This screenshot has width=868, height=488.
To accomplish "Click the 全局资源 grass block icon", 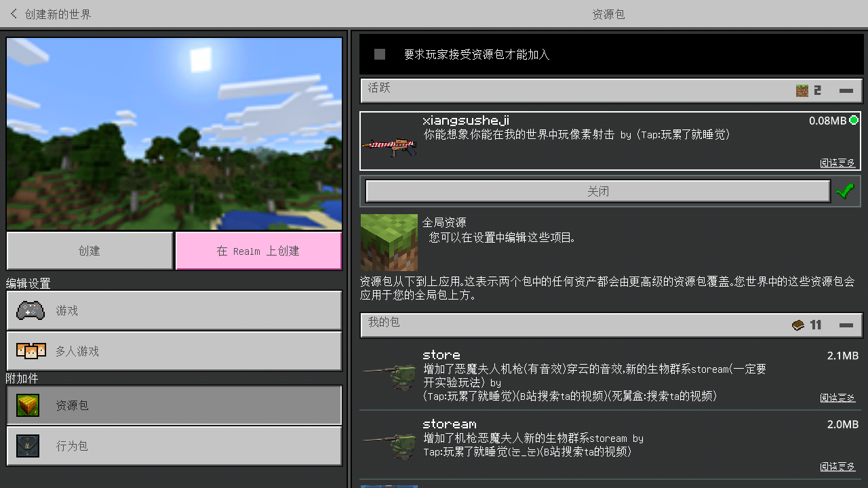I will tap(389, 243).
